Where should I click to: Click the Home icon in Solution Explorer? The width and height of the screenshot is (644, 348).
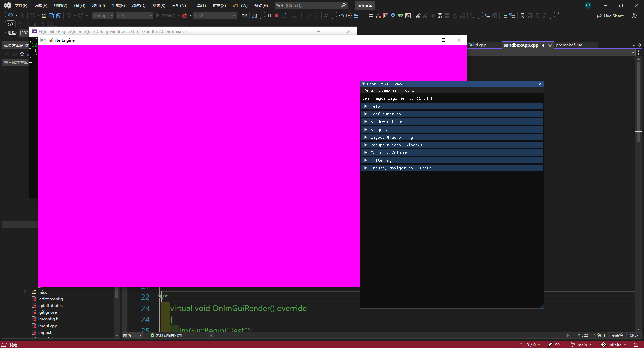point(22,54)
